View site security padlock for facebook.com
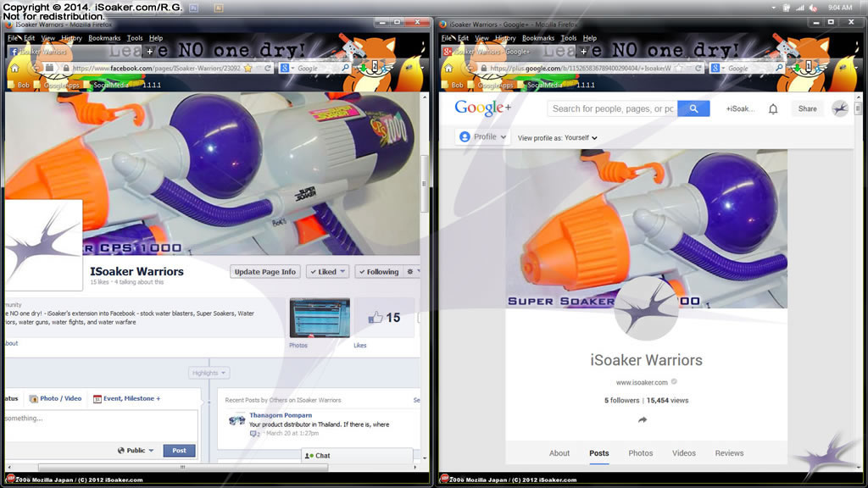The height and width of the screenshot is (488, 868). 66,68
